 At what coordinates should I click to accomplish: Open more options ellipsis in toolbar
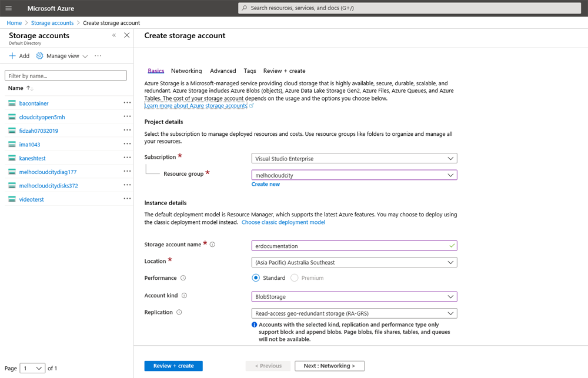[98, 56]
